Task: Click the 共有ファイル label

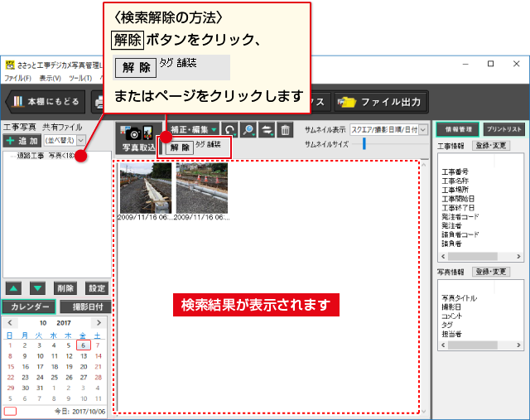Action: (x=62, y=127)
